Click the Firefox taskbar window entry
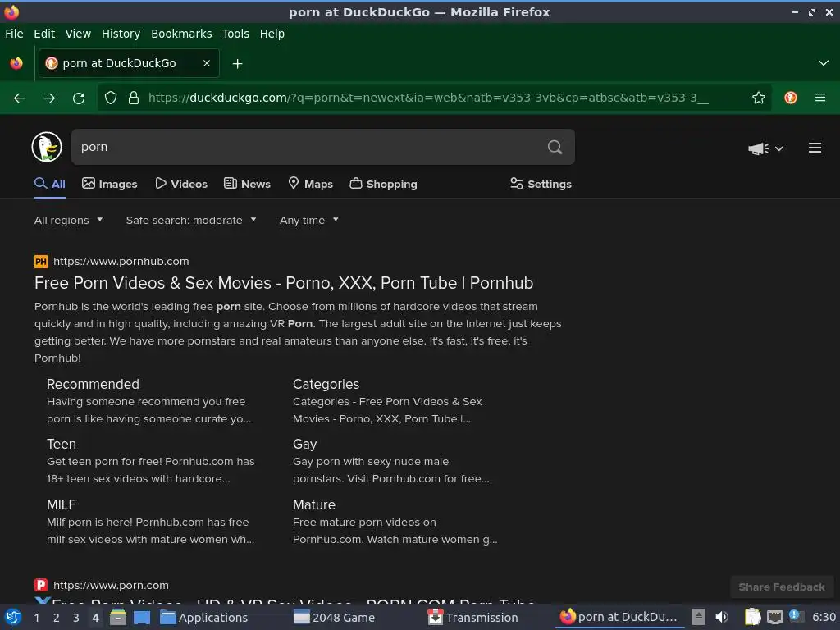This screenshot has width=840, height=630. pos(619,617)
